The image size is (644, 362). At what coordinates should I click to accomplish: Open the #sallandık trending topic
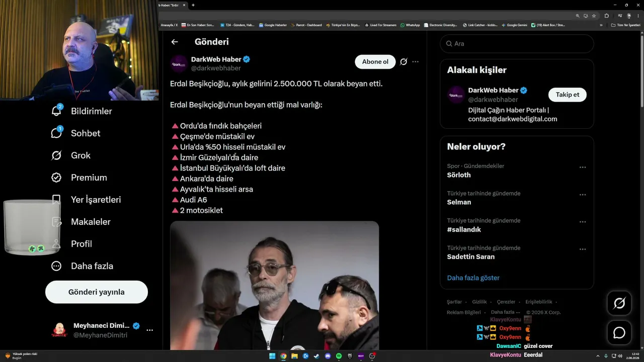pos(464,229)
